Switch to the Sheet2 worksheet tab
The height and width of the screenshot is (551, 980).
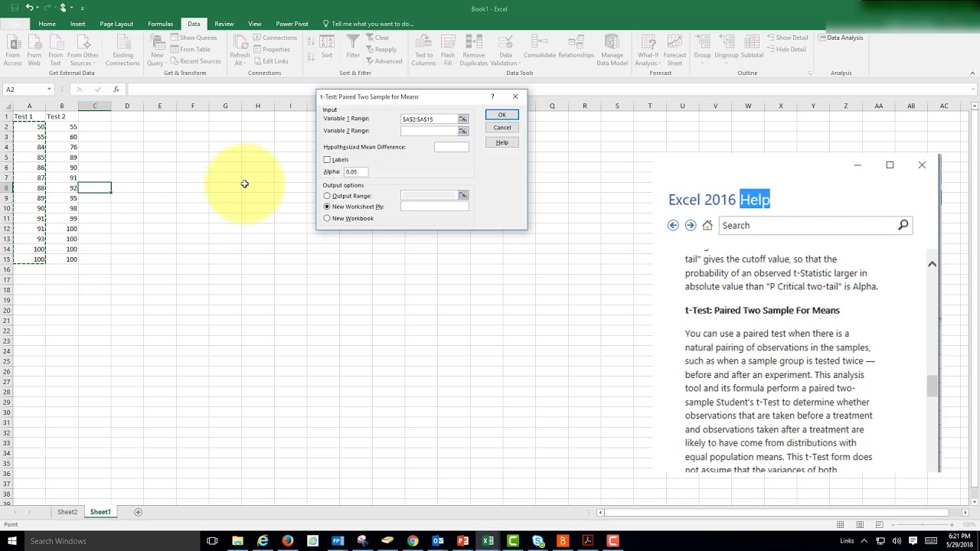point(67,512)
